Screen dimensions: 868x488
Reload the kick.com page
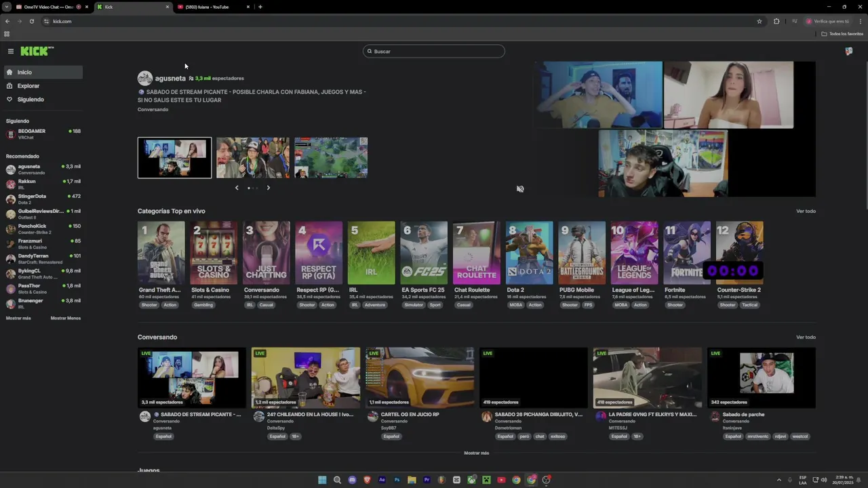coord(31,21)
